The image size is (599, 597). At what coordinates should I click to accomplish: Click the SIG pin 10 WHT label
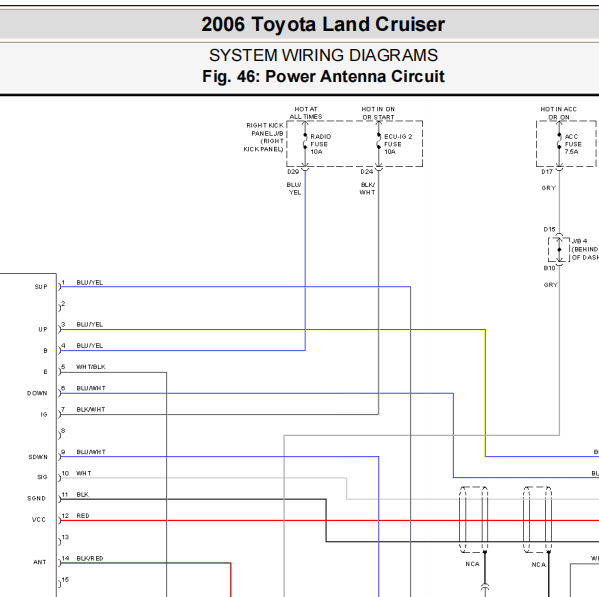(84, 473)
